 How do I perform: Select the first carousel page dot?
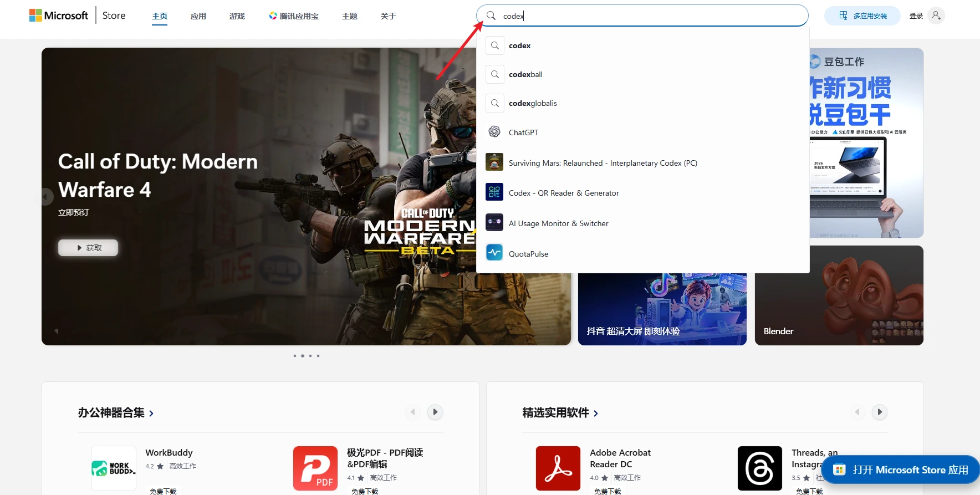295,356
